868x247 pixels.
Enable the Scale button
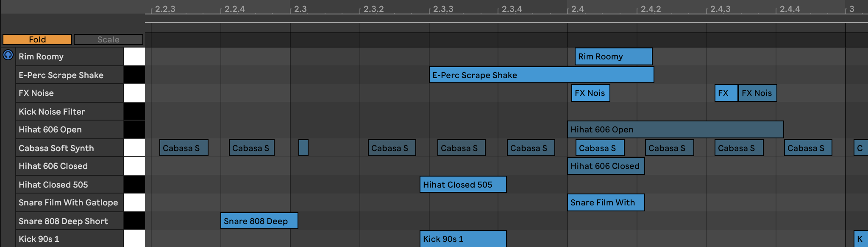pyautogui.click(x=108, y=39)
